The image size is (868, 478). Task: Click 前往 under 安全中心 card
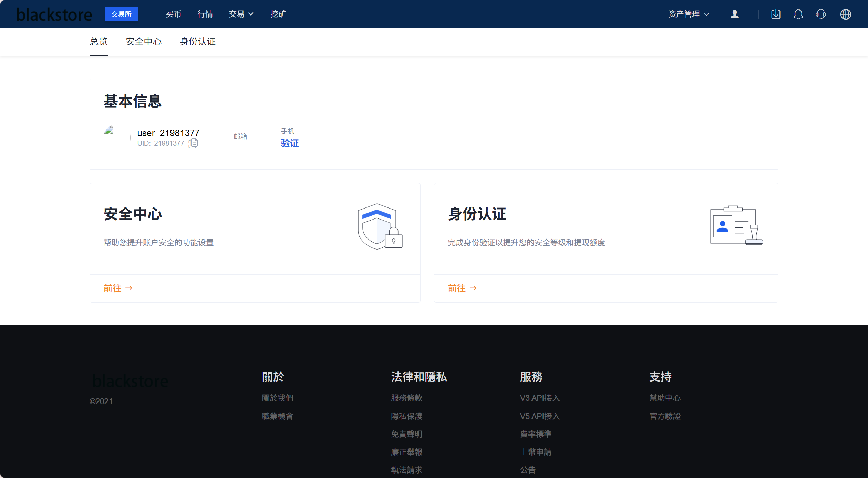pos(117,288)
